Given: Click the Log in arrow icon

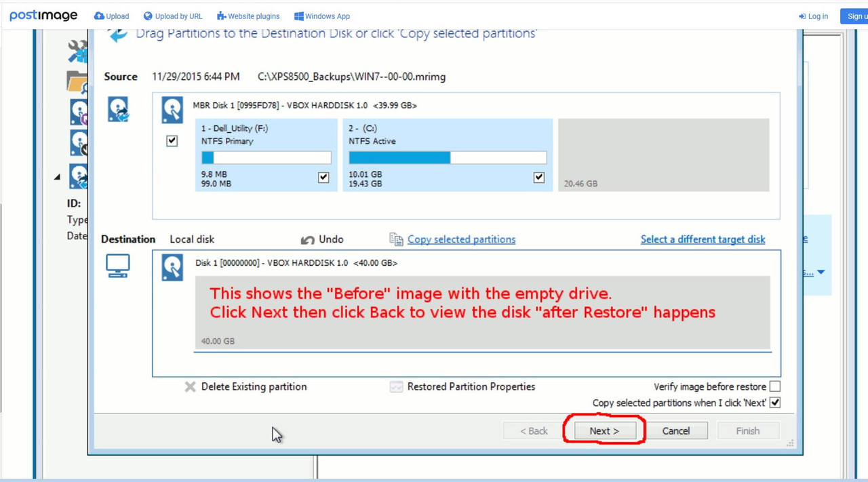Looking at the screenshot, I should (x=802, y=16).
